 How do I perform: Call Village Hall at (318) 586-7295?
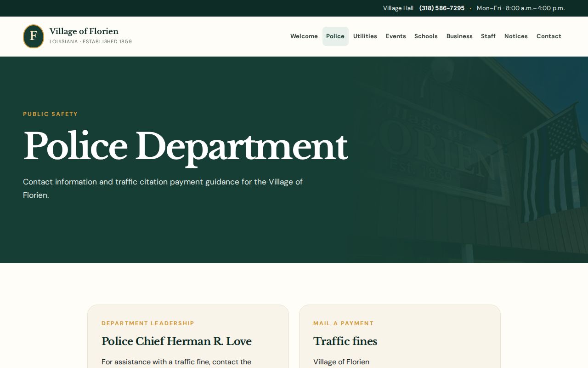click(442, 8)
